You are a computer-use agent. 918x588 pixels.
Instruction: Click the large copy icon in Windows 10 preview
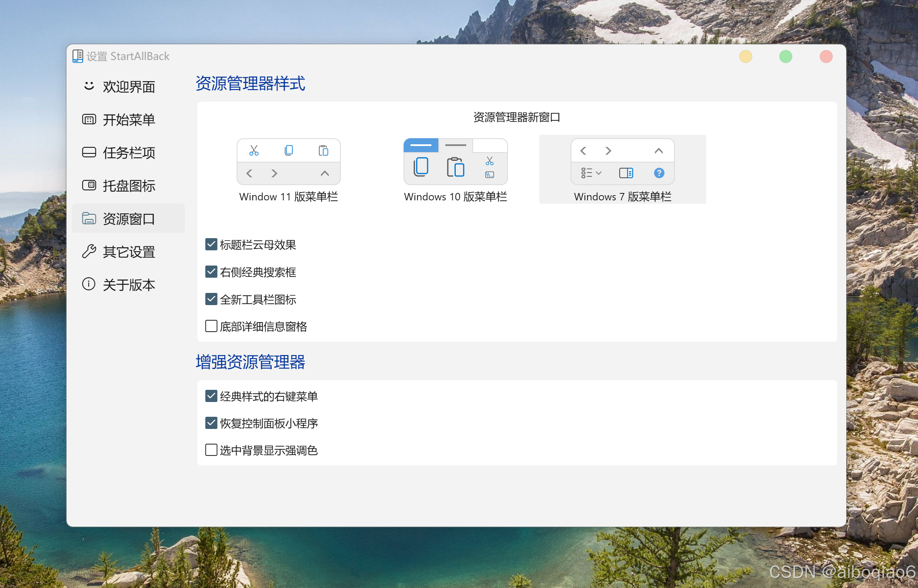click(421, 166)
